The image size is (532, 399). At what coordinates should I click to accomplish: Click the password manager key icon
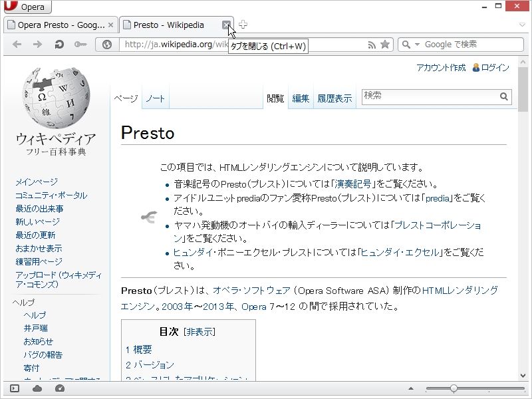click(80, 44)
